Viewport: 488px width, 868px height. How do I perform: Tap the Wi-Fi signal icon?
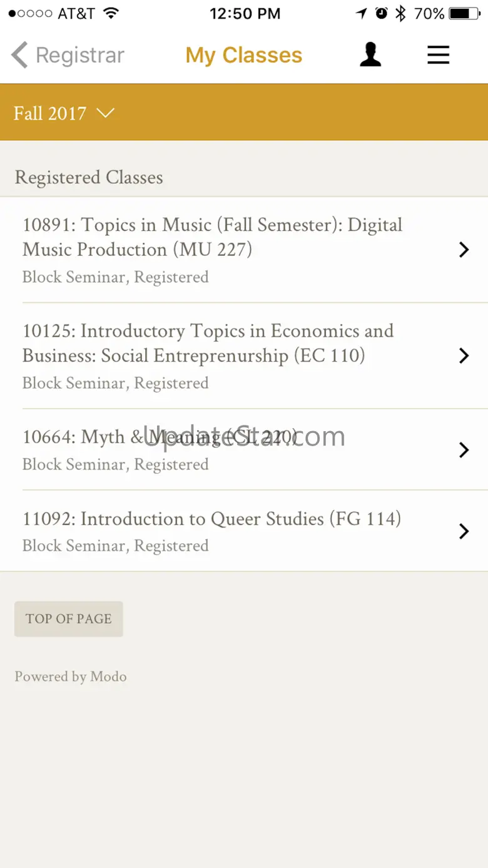[x=111, y=14]
